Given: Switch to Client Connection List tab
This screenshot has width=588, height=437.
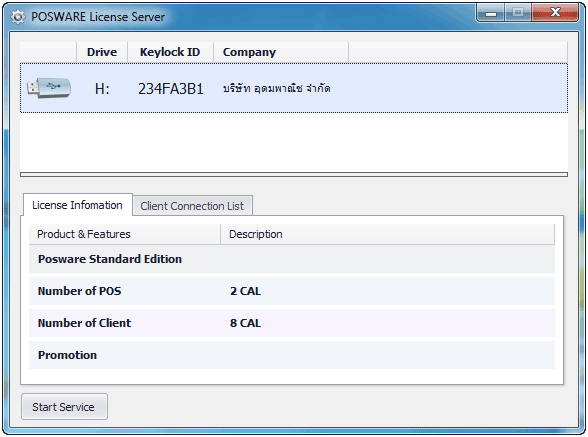Looking at the screenshot, I should [192, 206].
